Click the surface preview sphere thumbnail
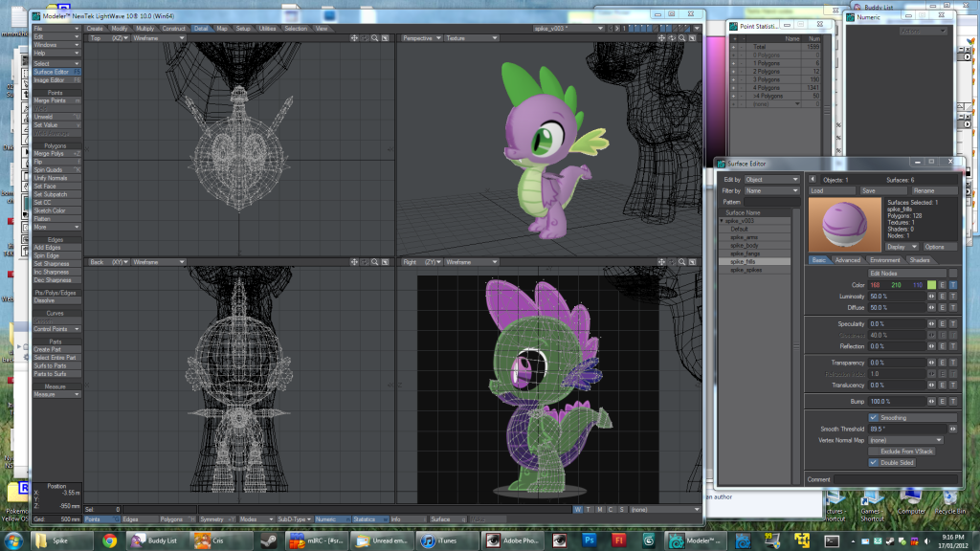The width and height of the screenshot is (980, 551). 844,225
